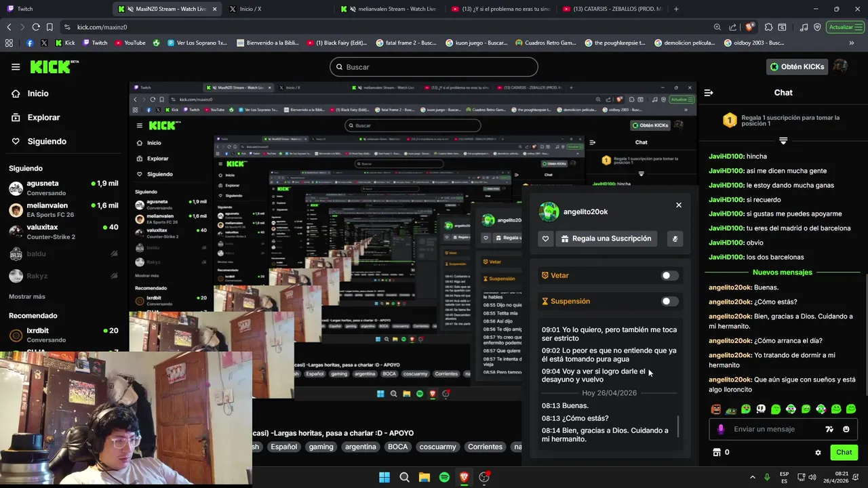Viewport: 868px width, 488px height.
Task: Click the heart follow icon for angelito20ok
Action: (x=545, y=239)
